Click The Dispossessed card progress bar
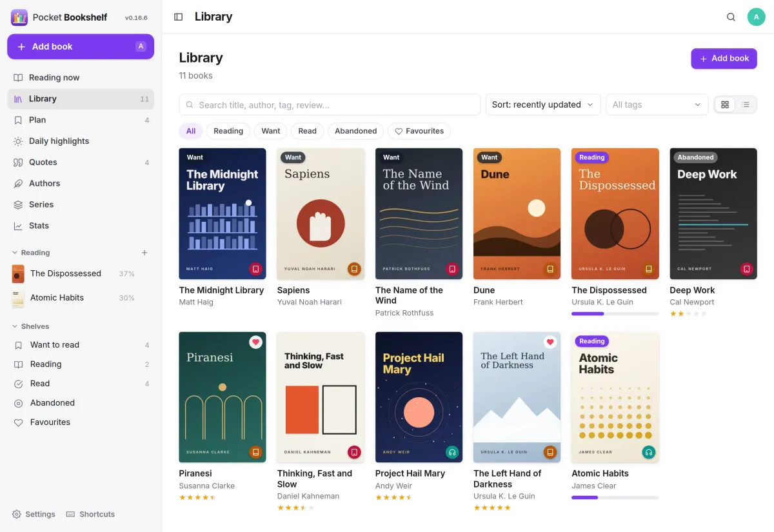Viewport: 774px width, 532px height. pos(615,313)
